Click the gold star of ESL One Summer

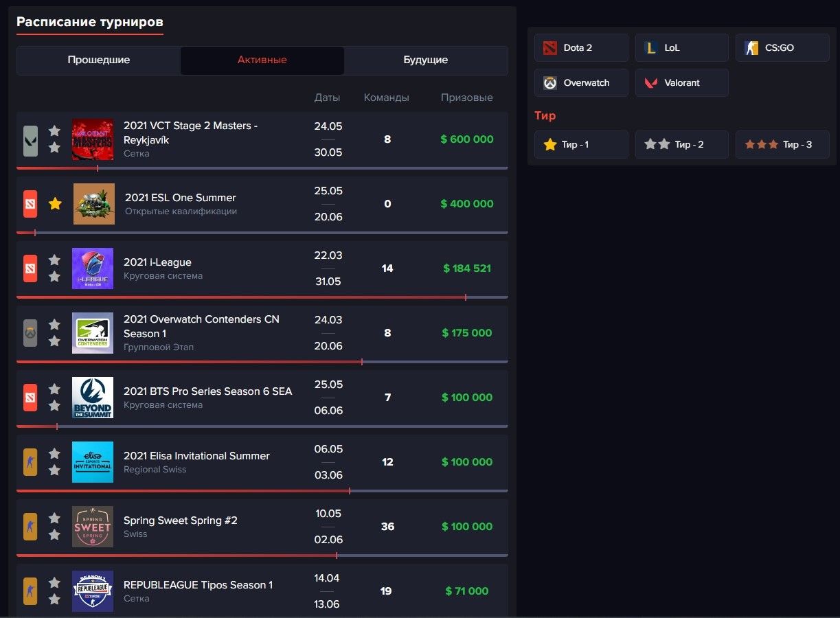55,204
